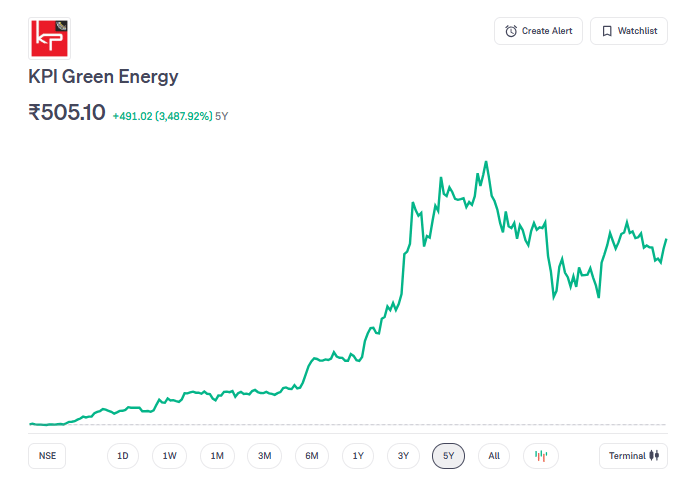This screenshot has width=688, height=480.
Task: Show the 3Y price chart
Action: pyautogui.click(x=403, y=456)
